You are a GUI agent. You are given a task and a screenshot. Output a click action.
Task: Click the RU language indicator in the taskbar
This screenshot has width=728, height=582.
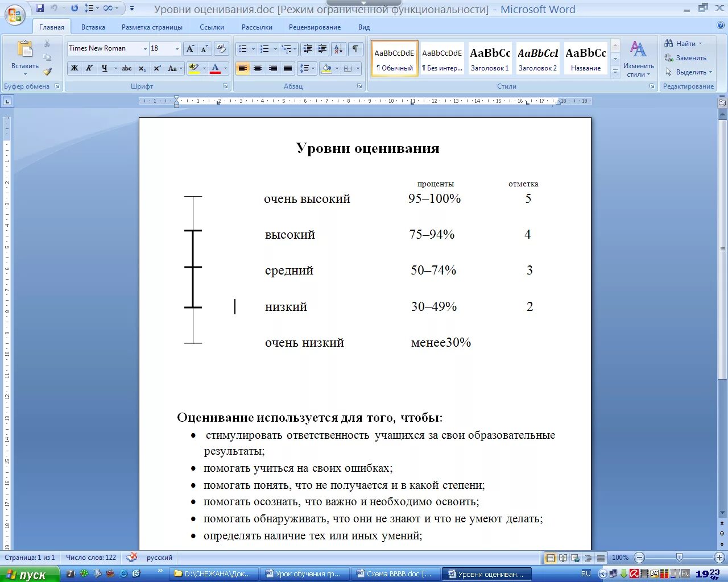[x=586, y=574]
